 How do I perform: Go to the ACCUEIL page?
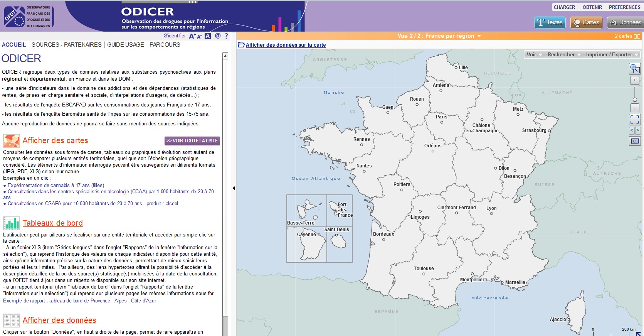tap(14, 45)
